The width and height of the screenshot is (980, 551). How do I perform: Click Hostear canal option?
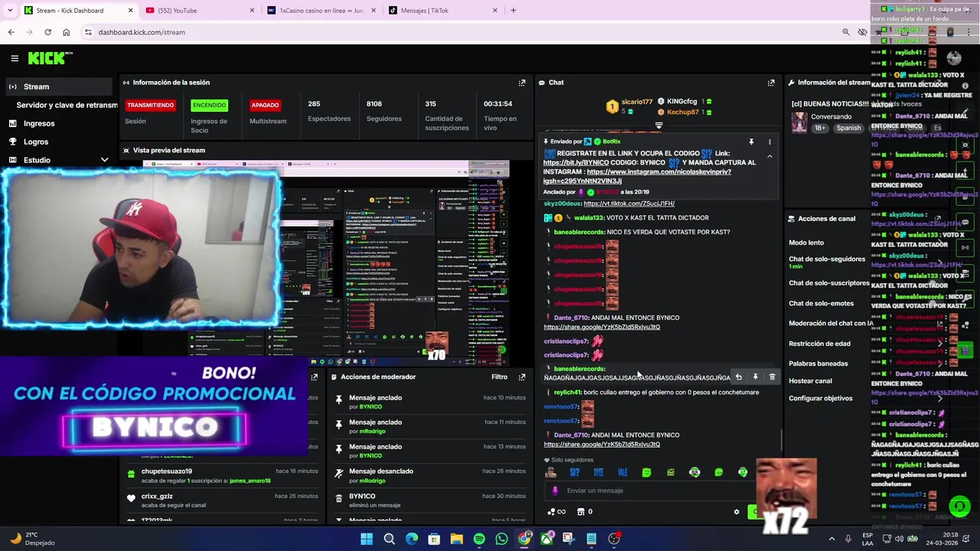pyautogui.click(x=810, y=381)
